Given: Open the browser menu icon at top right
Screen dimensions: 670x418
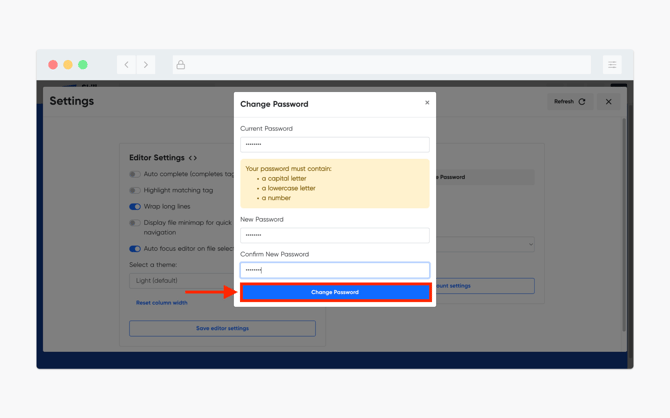Looking at the screenshot, I should [x=612, y=65].
